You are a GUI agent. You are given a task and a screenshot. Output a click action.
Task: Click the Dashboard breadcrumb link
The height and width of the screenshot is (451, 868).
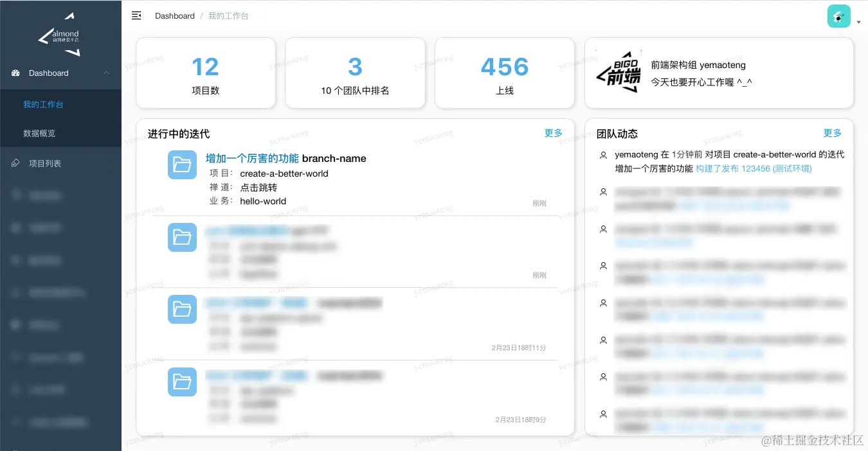coord(175,16)
